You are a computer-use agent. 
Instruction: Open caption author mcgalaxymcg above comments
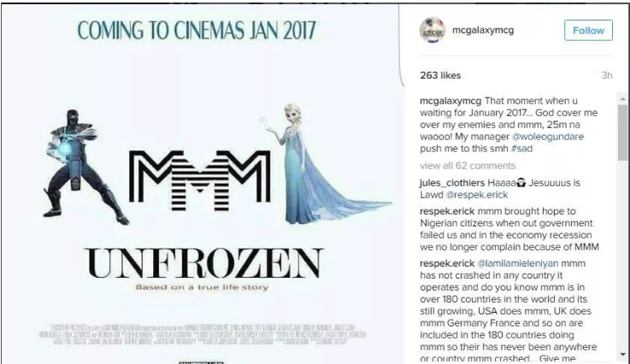tap(450, 101)
